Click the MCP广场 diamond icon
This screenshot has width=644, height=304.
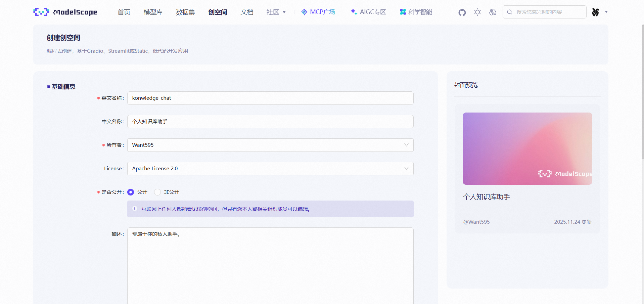(304, 12)
